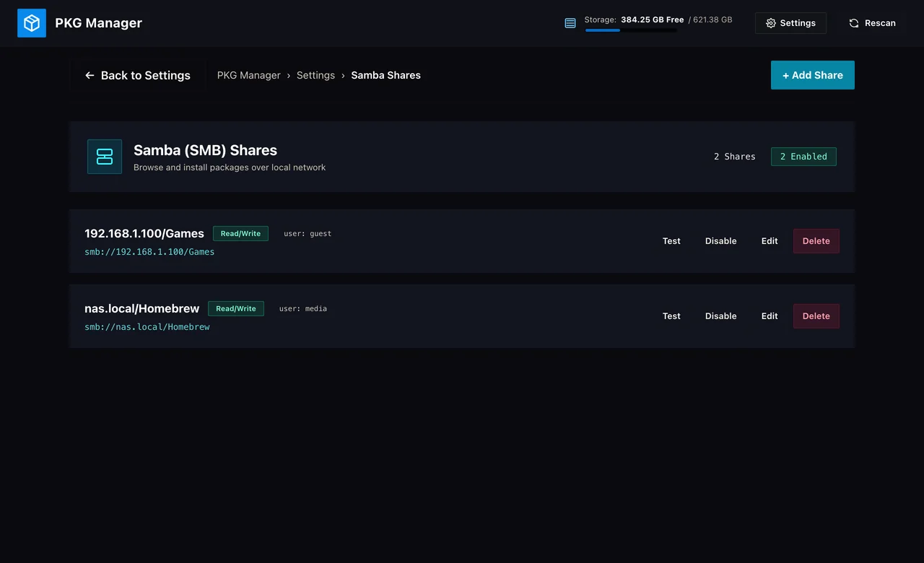Screen dimensions: 924x563
Task: Click the Samba Shares breadcrumb
Action: tap(385, 75)
